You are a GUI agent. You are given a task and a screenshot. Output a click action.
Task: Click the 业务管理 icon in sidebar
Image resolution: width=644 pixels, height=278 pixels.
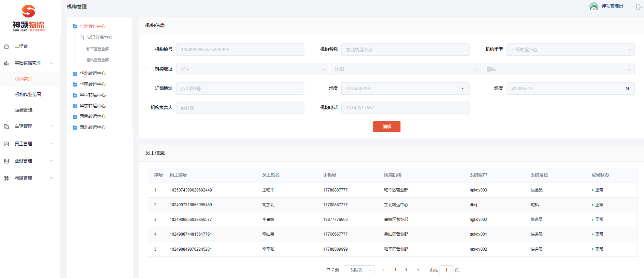(x=6, y=161)
